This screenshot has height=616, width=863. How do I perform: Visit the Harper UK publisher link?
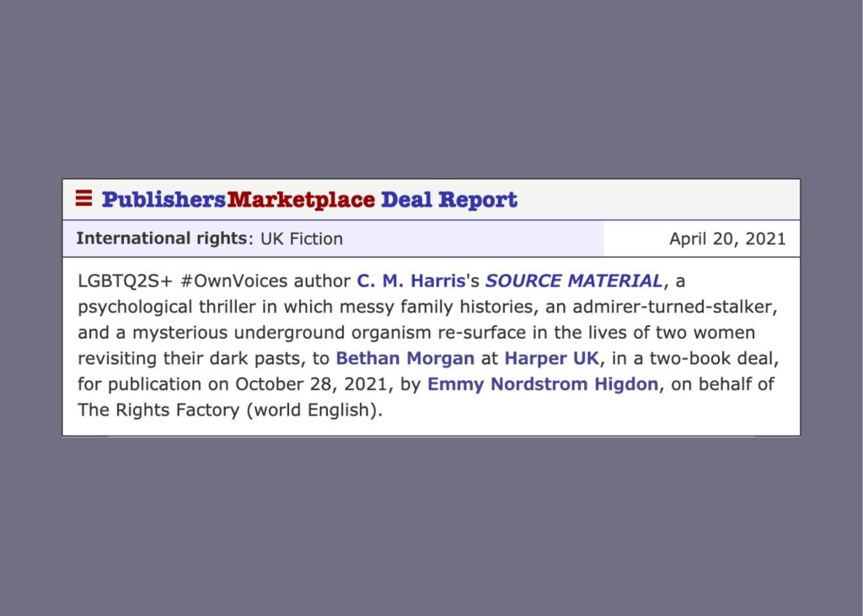[x=551, y=358]
